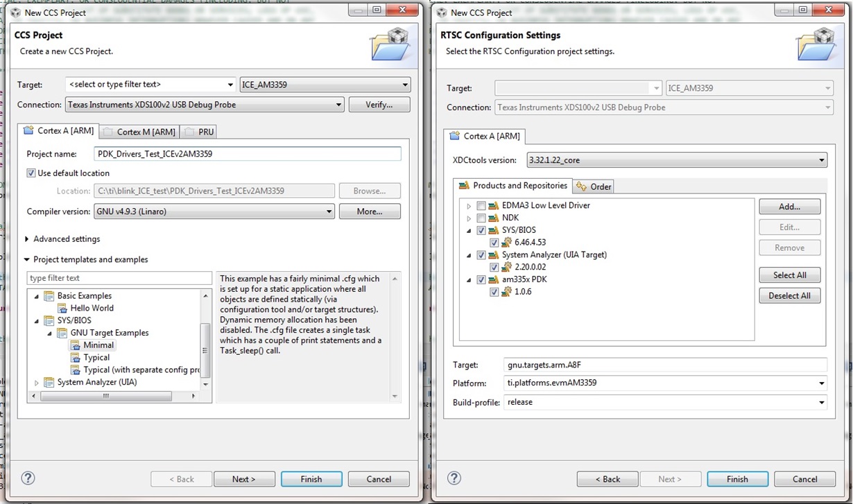
Task: Uncheck 1.0.6 version checkbox
Action: coord(494,292)
